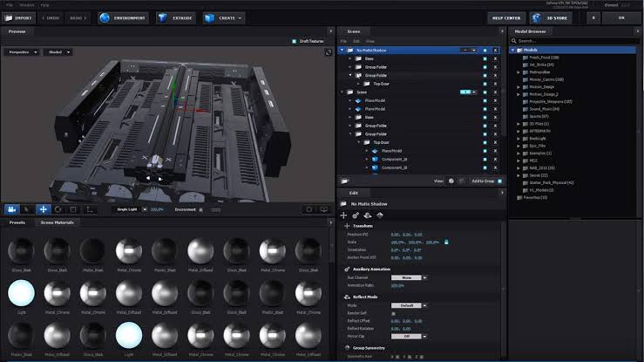Open the Preview panel options arrow
Screen dimensions: 644x362
330,31
